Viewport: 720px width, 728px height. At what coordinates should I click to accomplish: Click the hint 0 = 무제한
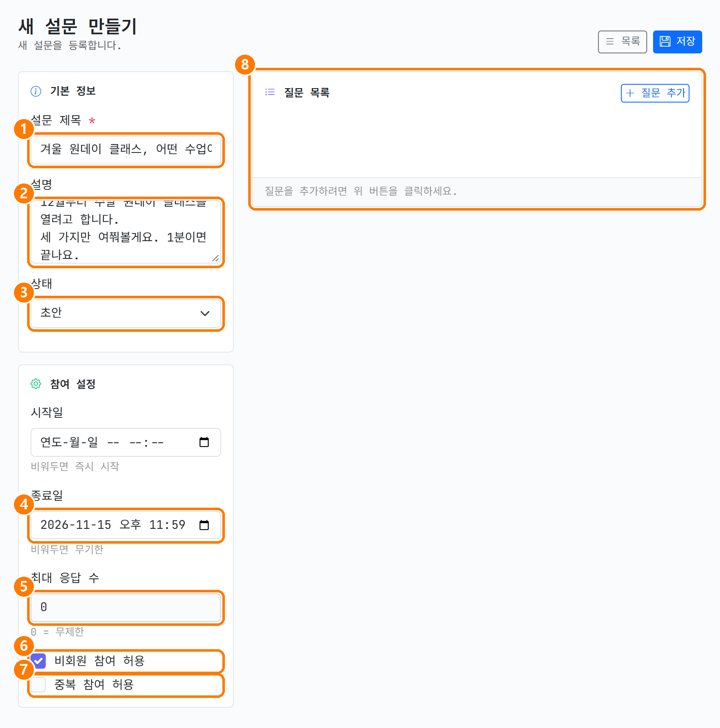[x=58, y=632]
